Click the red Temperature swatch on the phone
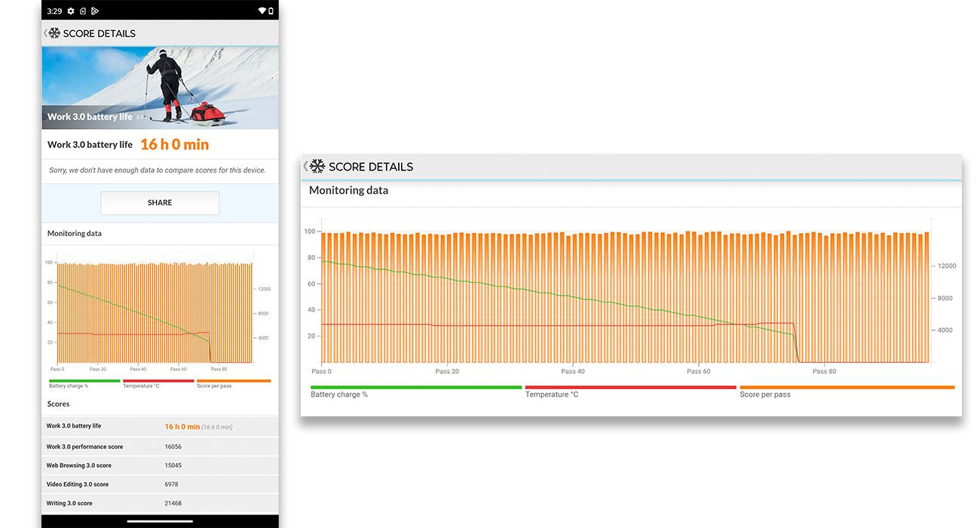Screen dimensions: 980x528 [158, 381]
